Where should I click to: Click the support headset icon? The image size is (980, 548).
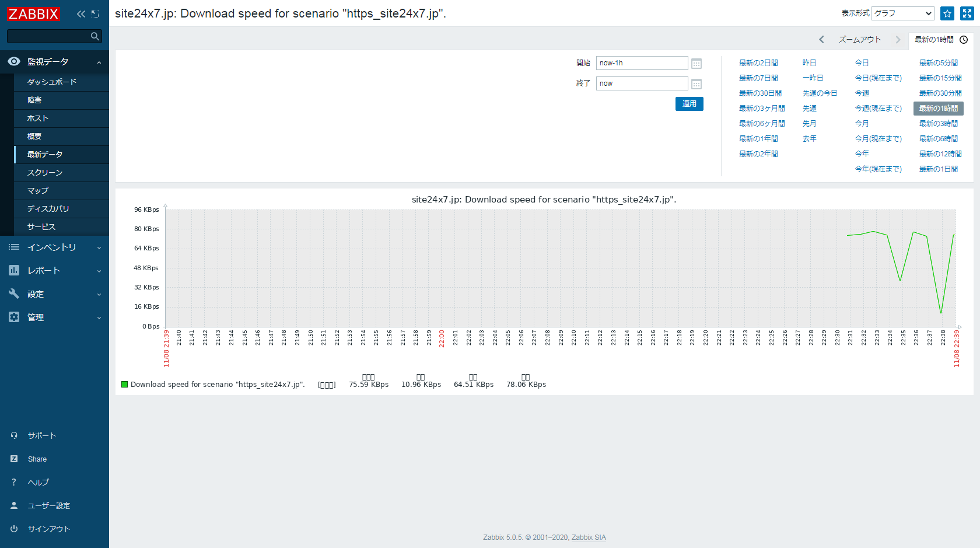(14, 435)
